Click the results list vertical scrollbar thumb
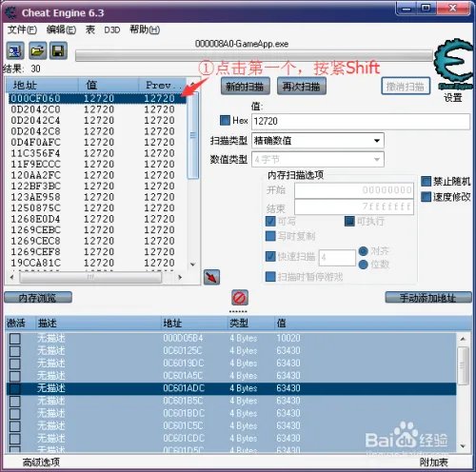Image resolution: width=476 pixels, height=472 pixels. point(193,135)
